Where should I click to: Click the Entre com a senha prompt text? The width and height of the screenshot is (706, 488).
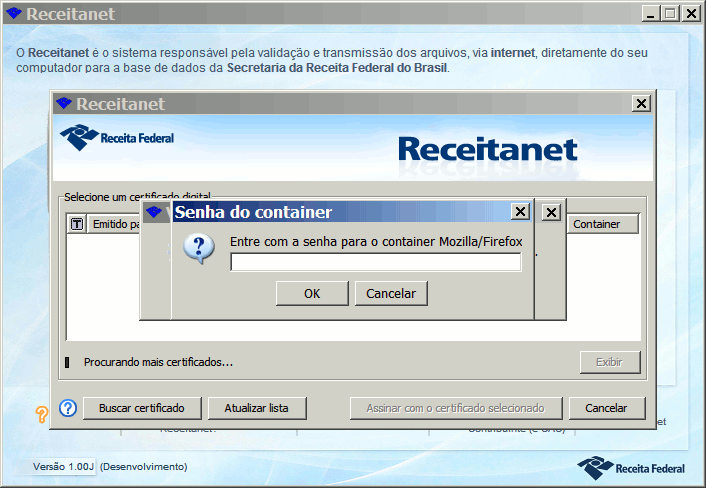(x=376, y=242)
